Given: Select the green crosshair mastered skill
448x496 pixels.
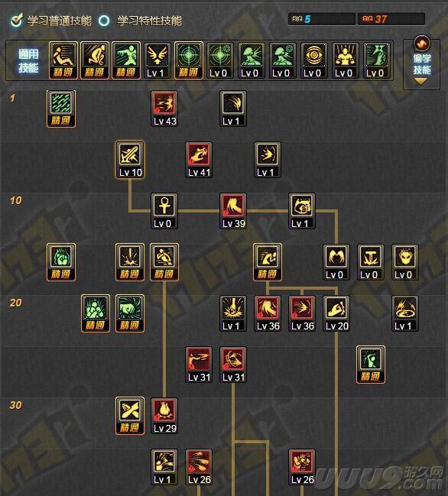Looking at the screenshot, I should point(189,60).
